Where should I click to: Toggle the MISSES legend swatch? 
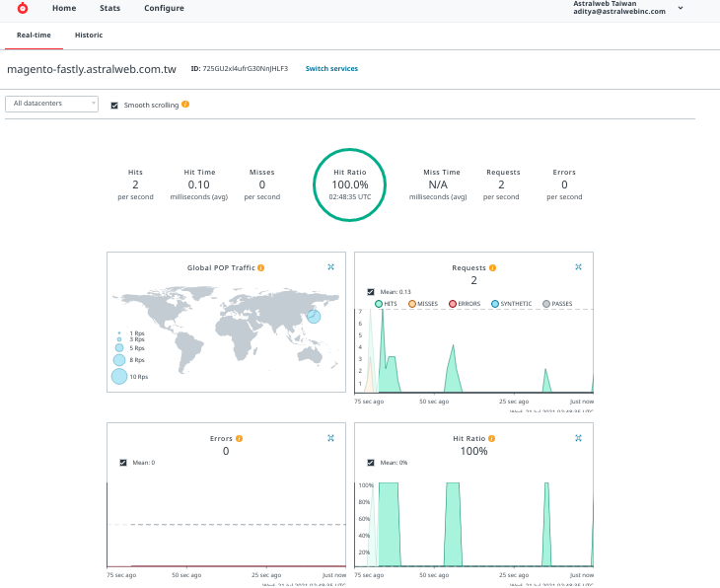(412, 304)
